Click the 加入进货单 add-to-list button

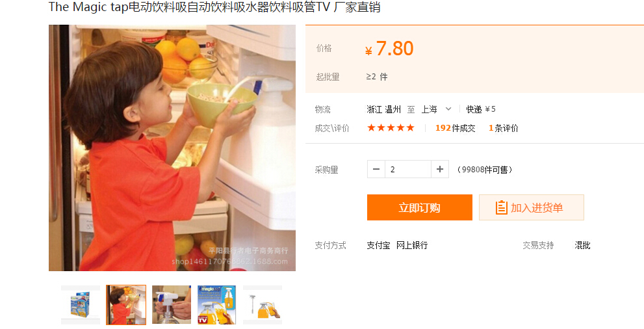click(531, 207)
